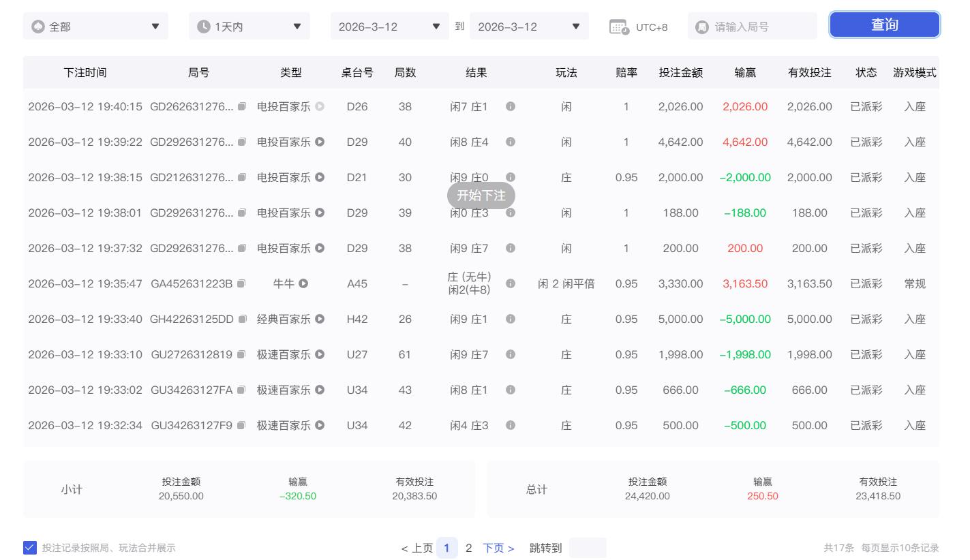
Task: Expand the 1天内 time range dropdown
Action: [x=249, y=26]
